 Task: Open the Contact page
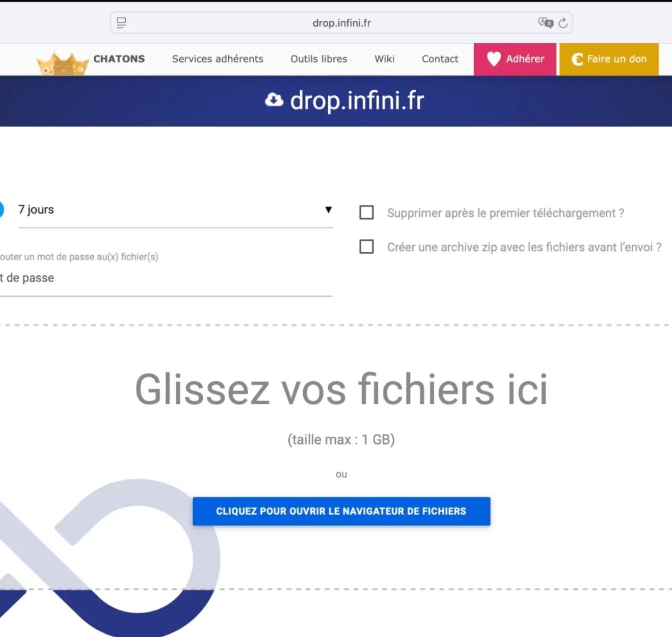440,59
